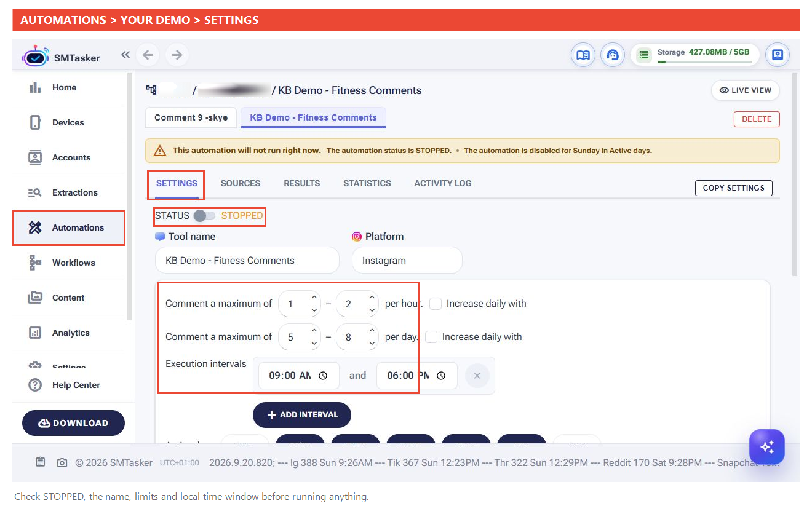Decrease the per-day maximum value 8
812x514 pixels.
[372, 343]
